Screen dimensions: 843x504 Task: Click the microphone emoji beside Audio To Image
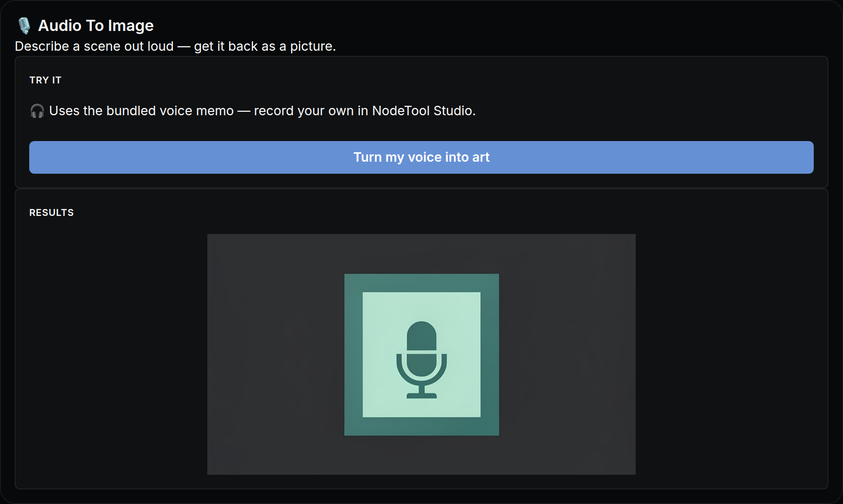25,26
